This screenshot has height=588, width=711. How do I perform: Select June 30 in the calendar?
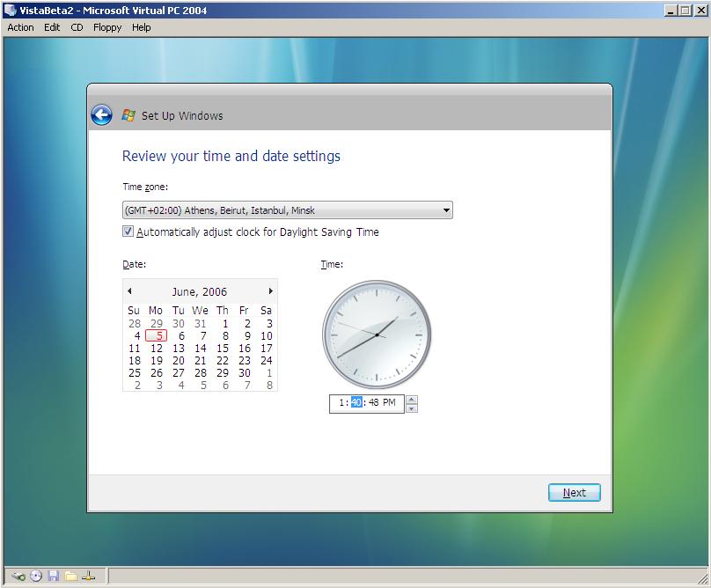pyautogui.click(x=245, y=372)
